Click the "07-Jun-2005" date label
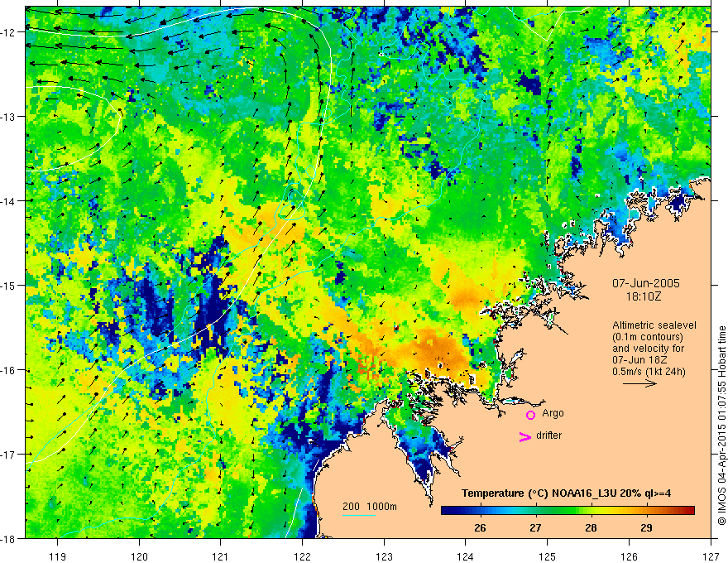The image size is (728, 563). click(x=646, y=283)
